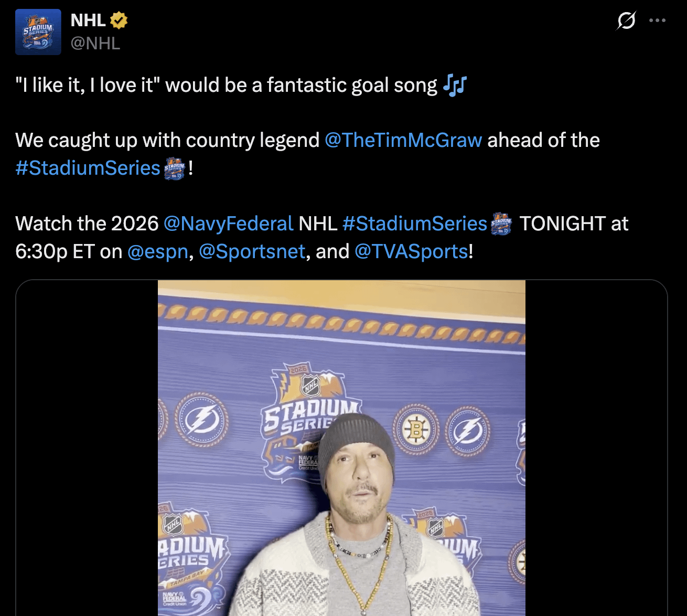Visit the @TVASports mention
The height and width of the screenshot is (616, 687).
pos(411,251)
